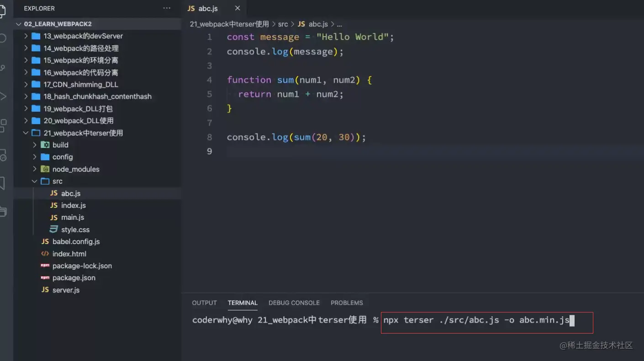The image size is (644, 361).
Task: Click the folder icon of 20_webpack_DLL使用
Action: pos(36,121)
